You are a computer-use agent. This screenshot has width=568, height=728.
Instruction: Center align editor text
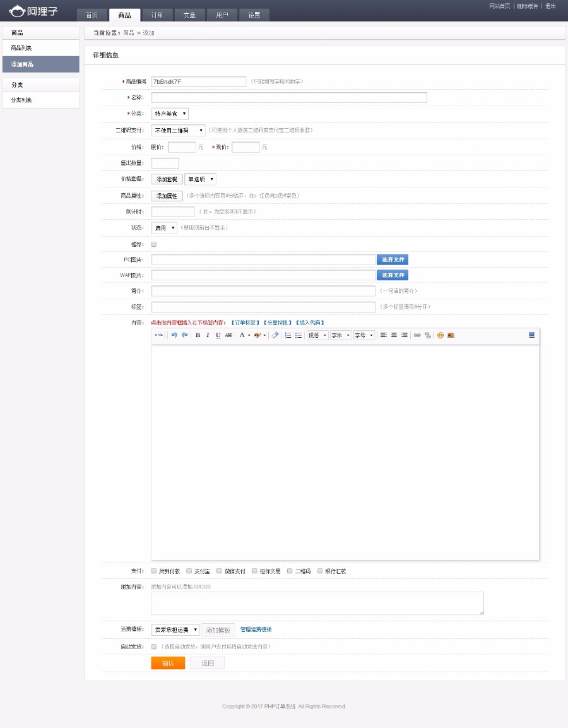394,335
